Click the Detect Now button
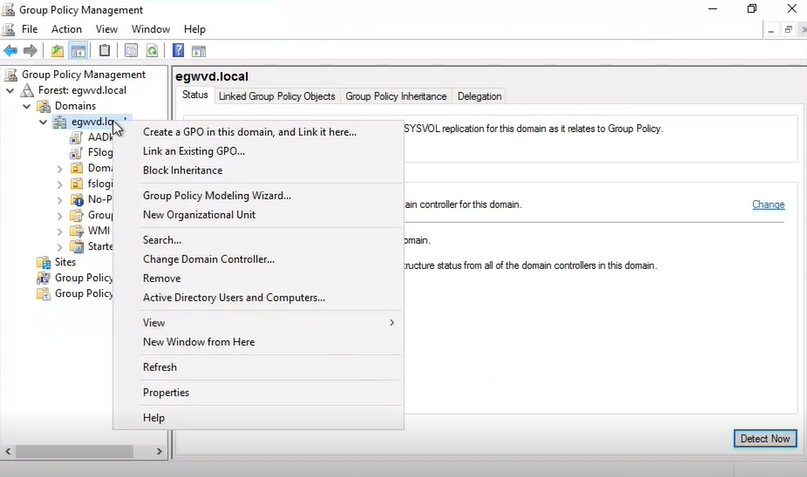This screenshot has height=477, width=807. click(765, 439)
